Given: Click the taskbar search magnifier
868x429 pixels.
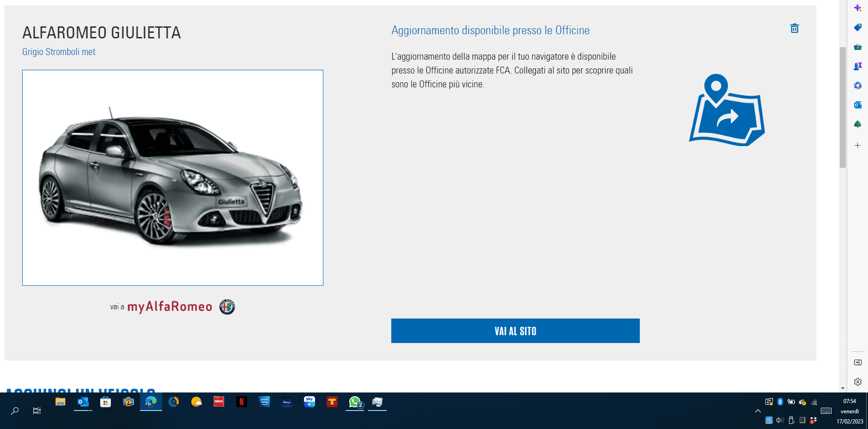Looking at the screenshot, I should pyautogui.click(x=15, y=411).
